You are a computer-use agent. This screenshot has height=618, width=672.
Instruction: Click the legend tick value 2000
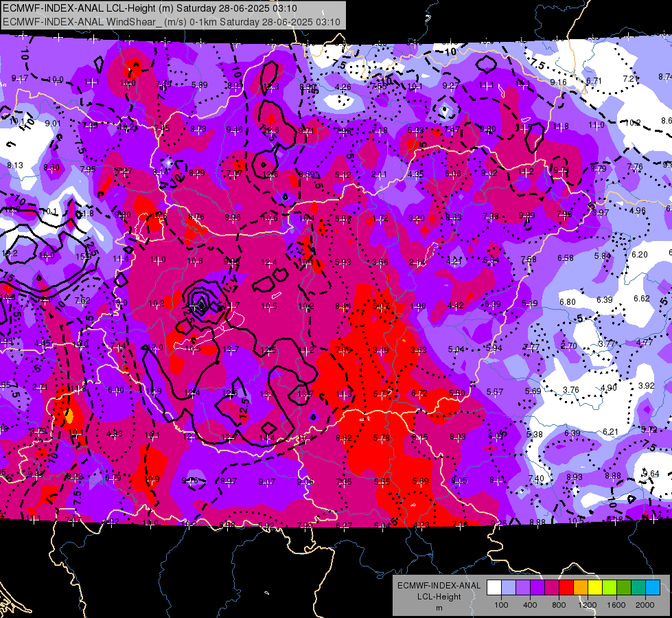[645, 605]
